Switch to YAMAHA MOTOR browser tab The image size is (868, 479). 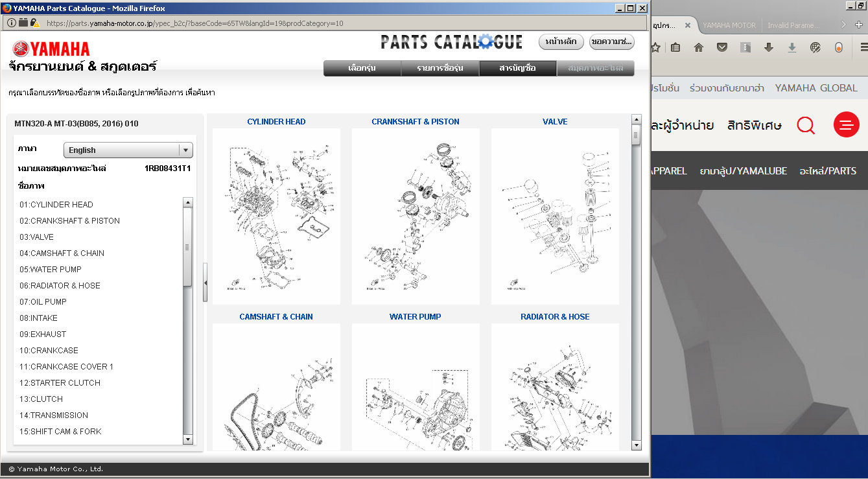(x=729, y=25)
